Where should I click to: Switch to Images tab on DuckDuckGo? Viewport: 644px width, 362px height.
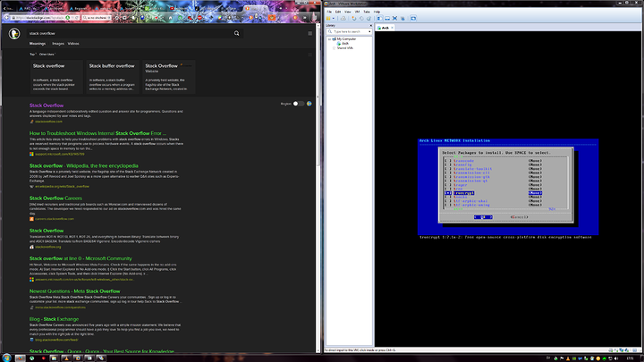[x=58, y=44]
